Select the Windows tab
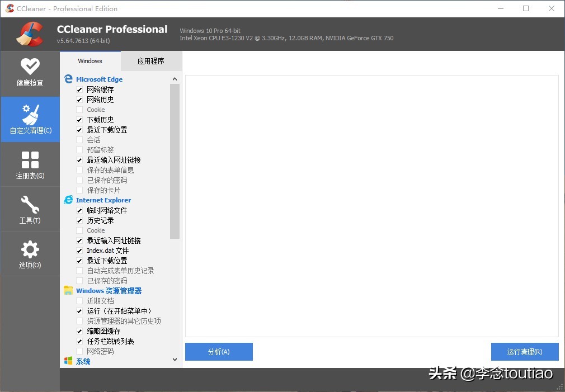This screenshot has width=565, height=392. 90,61
